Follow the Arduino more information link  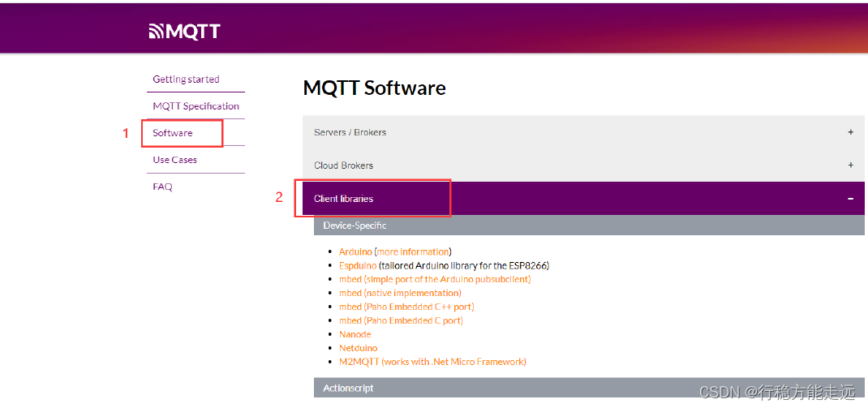pyautogui.click(x=413, y=251)
